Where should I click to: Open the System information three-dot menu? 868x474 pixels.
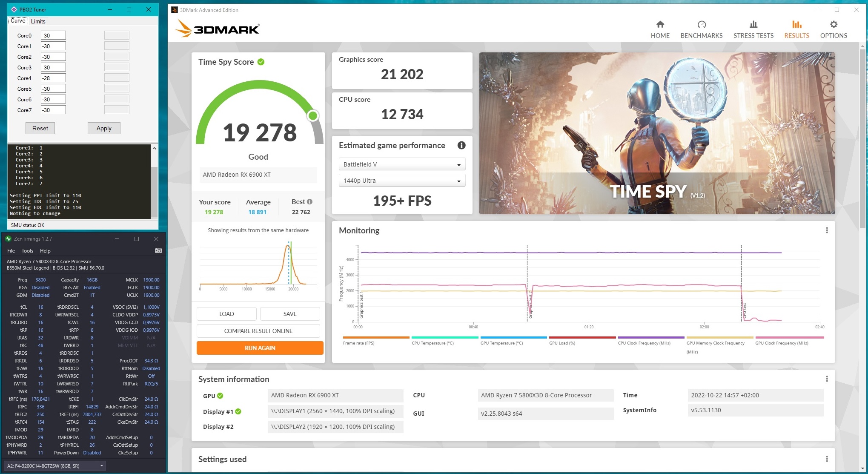[827, 379]
